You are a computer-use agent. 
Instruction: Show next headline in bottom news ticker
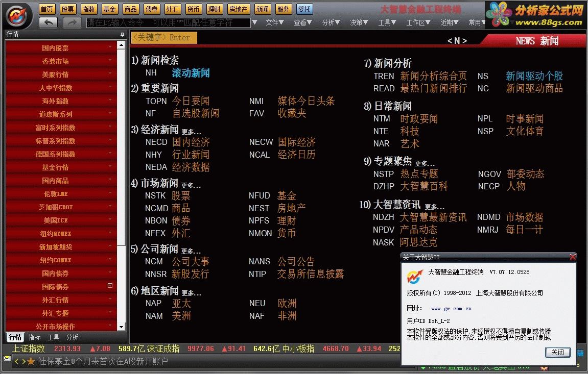23,361
